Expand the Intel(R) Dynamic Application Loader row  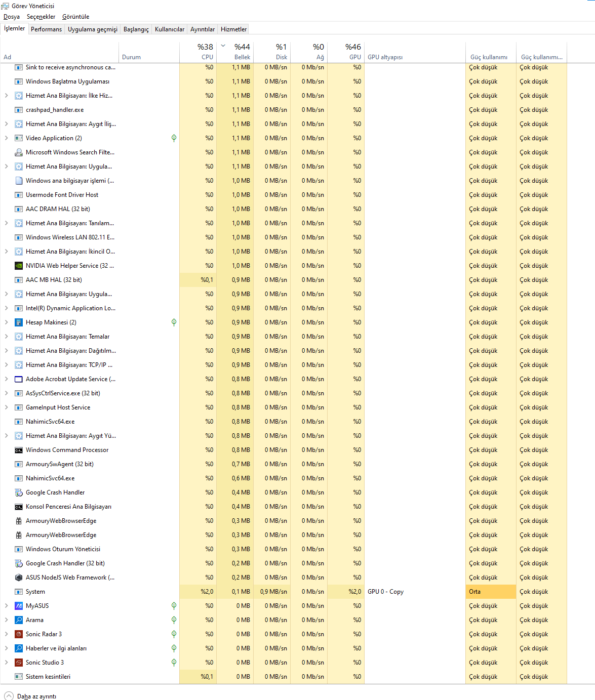pos(6,308)
